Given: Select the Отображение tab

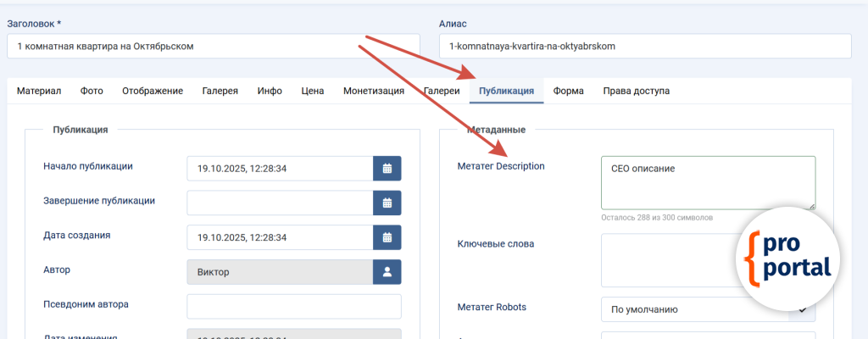Looking at the screenshot, I should 153,92.
